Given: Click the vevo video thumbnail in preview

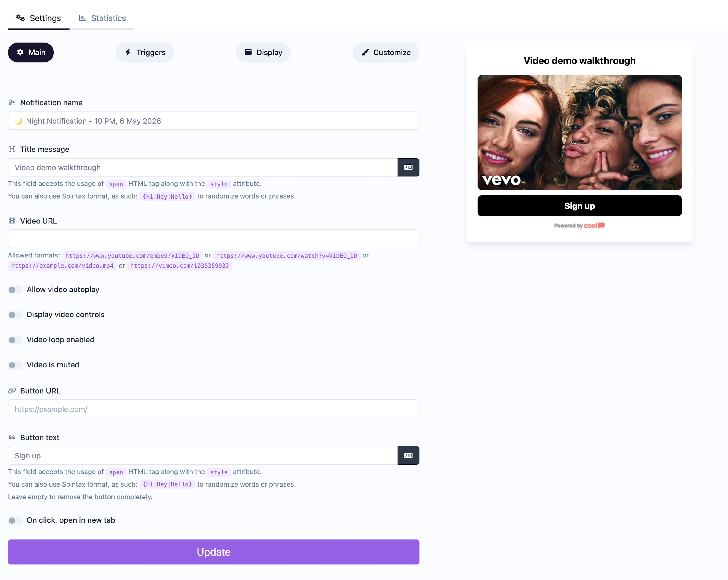Looking at the screenshot, I should 579,132.
